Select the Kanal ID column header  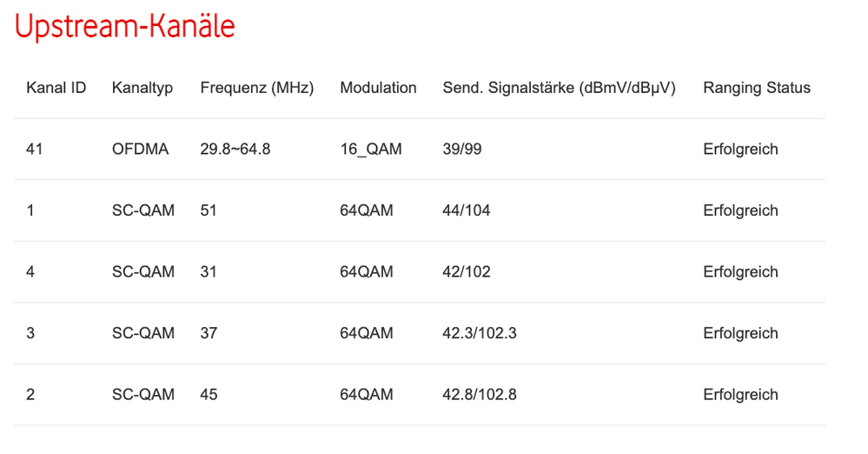[56, 88]
